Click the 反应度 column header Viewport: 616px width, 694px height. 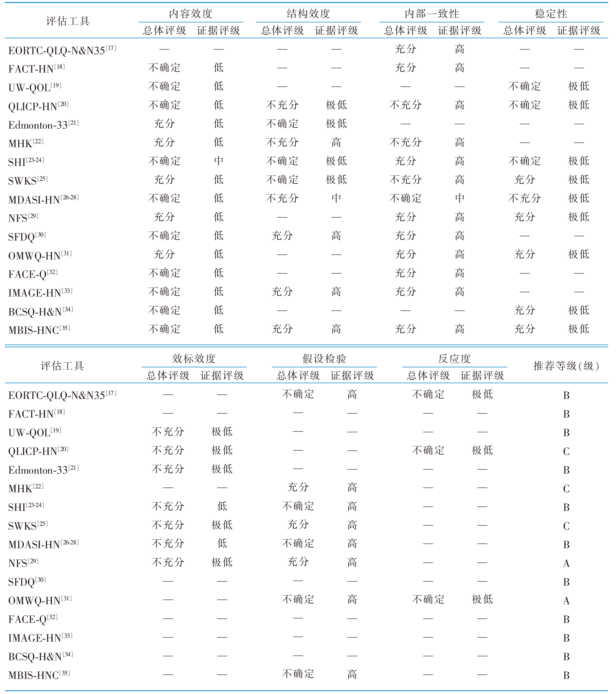click(x=454, y=359)
